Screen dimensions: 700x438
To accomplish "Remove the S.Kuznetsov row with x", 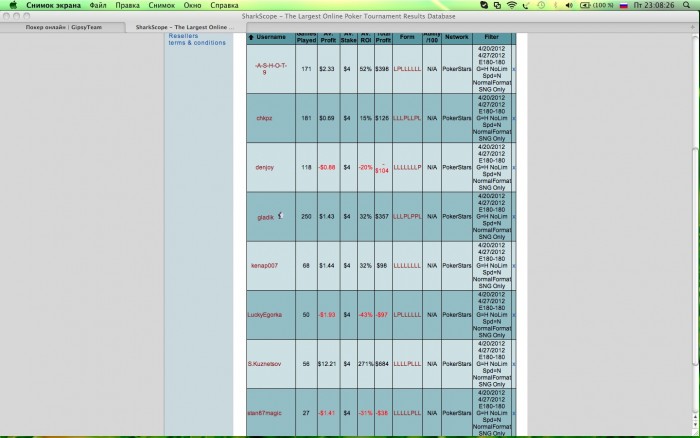I will tap(514, 364).
